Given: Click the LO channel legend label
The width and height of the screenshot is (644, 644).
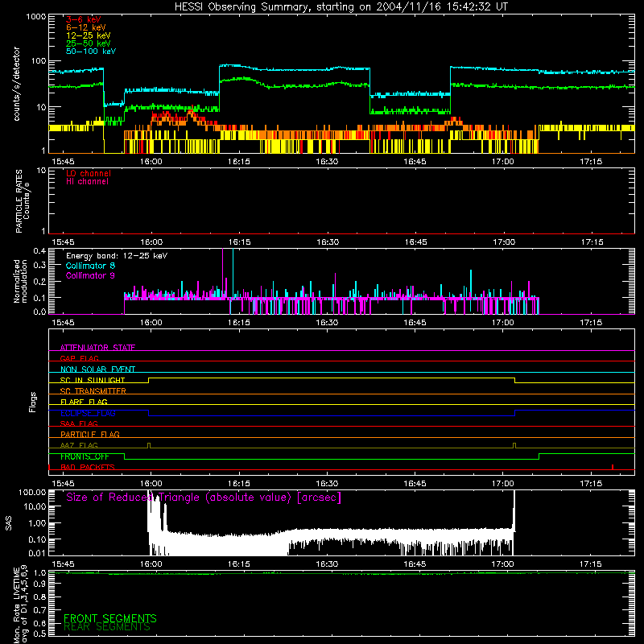Looking at the screenshot, I should pos(89,173).
